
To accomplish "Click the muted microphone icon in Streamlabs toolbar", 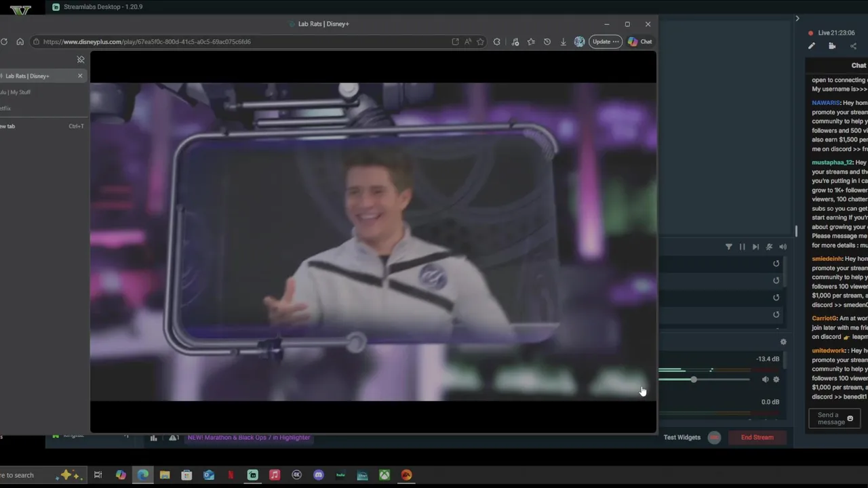I will (x=769, y=247).
